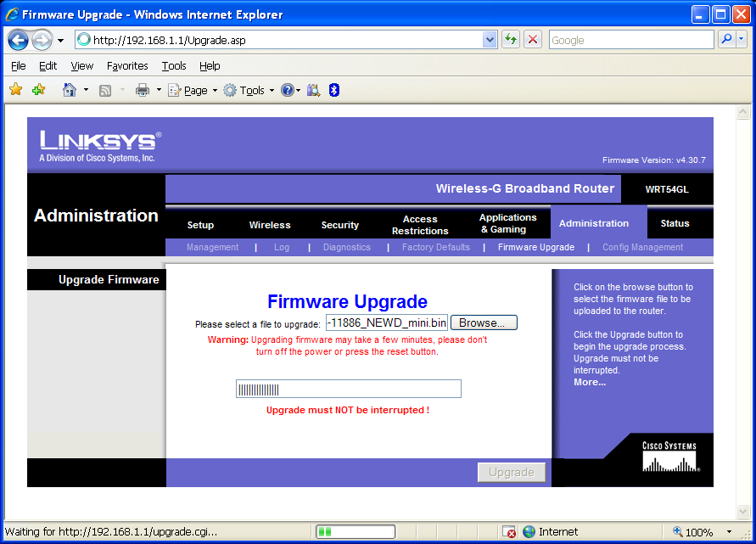Screen dimensions: 756x544
Task: Expand the zoom level dropdown arrow
Action: (729, 531)
